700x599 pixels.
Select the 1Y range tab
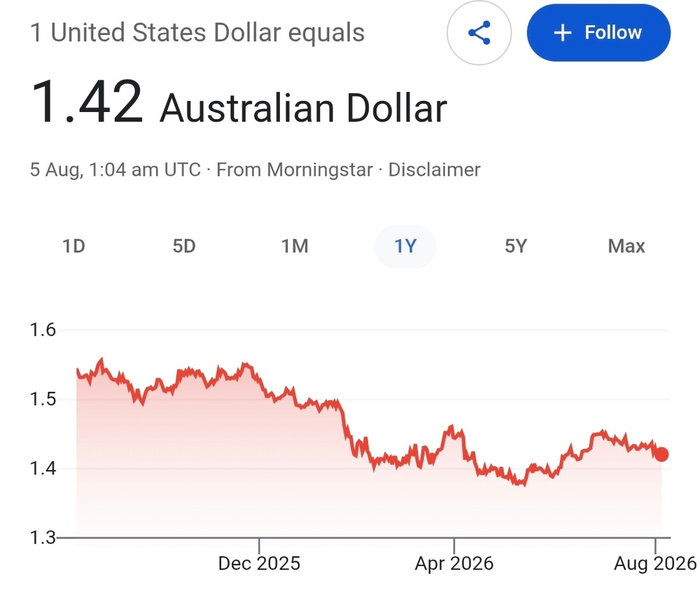tap(405, 246)
